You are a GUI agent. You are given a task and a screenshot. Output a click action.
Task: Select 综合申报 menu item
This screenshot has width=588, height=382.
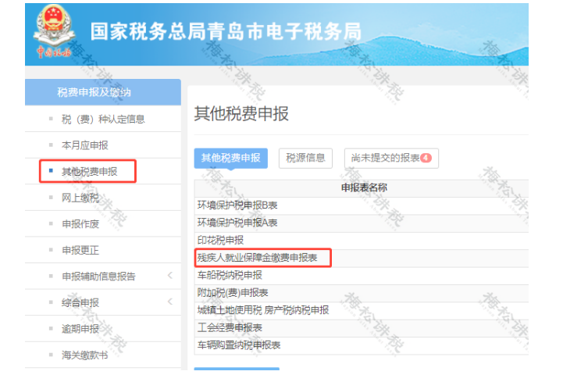pos(80,303)
